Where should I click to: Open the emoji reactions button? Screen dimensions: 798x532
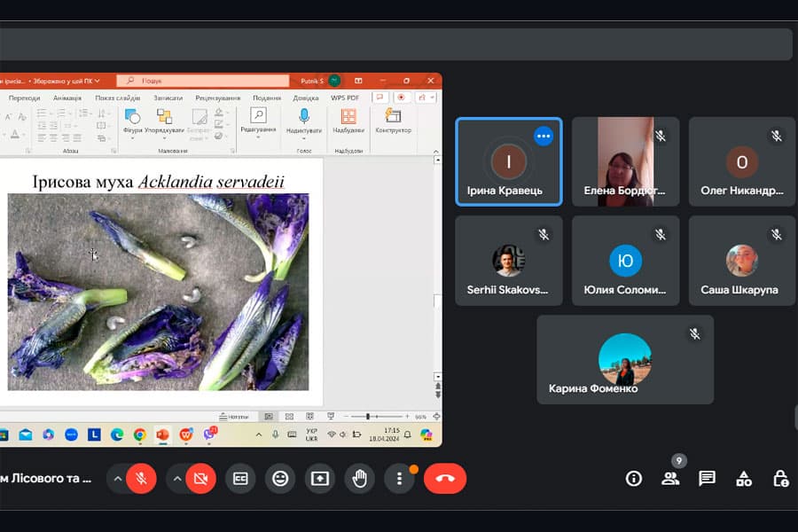tap(280, 479)
